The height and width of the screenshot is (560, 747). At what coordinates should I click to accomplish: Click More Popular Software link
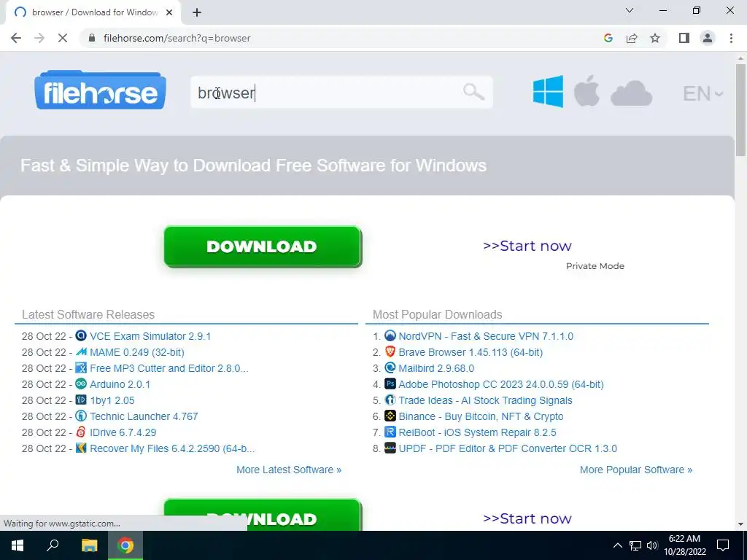(x=636, y=470)
